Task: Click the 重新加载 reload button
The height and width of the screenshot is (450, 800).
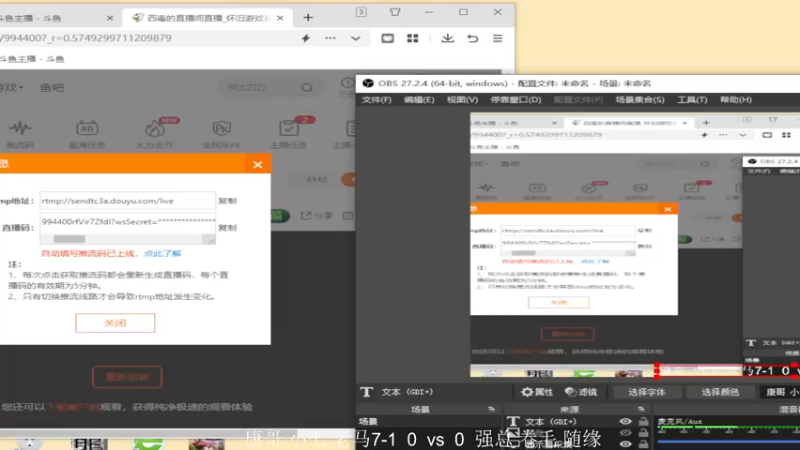Action: (127, 377)
